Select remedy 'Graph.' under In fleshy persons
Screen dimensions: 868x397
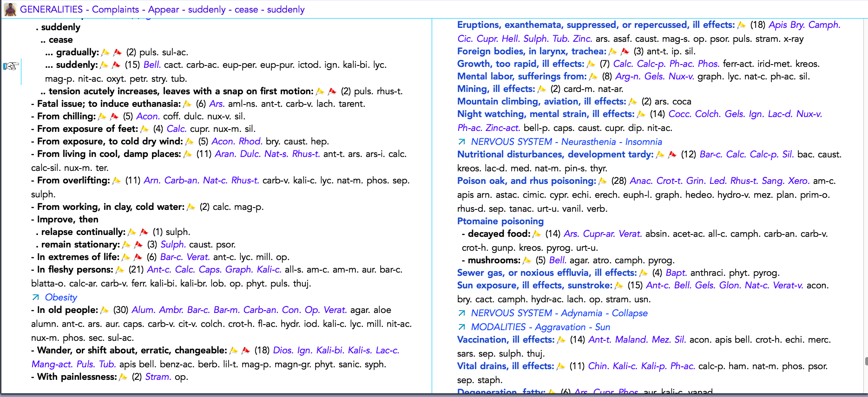coord(239,269)
